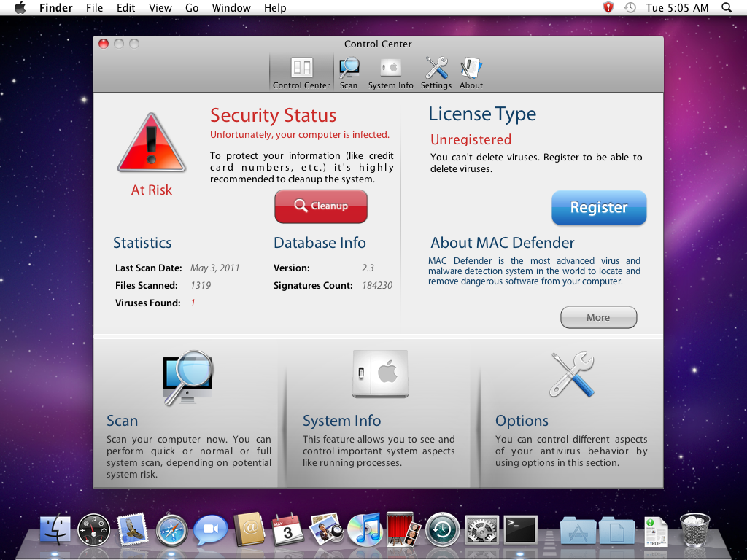Open the File menu
Image resolution: width=747 pixels, height=560 pixels.
click(94, 7)
